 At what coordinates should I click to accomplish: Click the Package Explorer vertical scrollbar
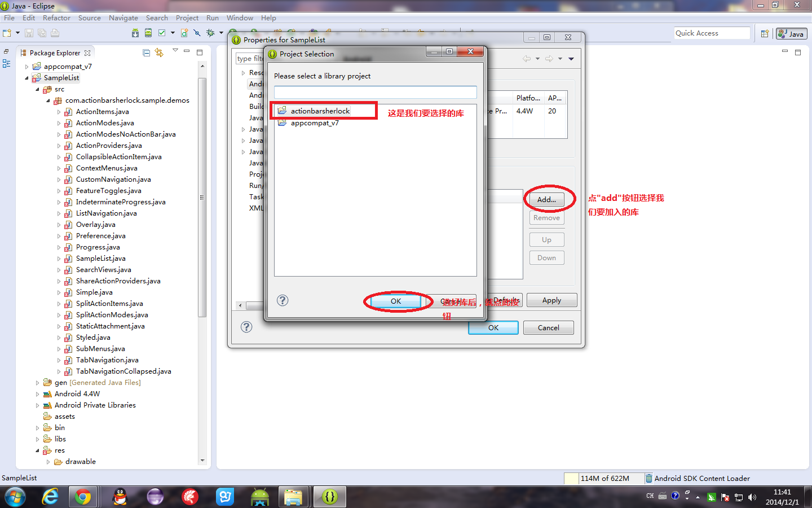click(202, 198)
